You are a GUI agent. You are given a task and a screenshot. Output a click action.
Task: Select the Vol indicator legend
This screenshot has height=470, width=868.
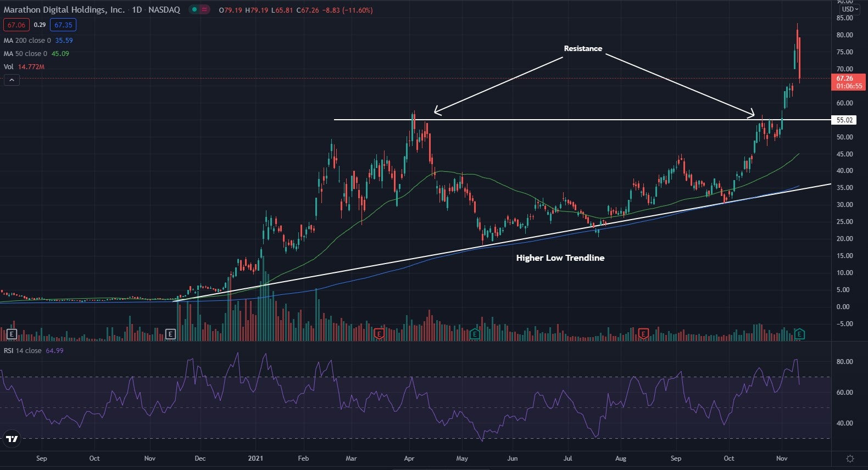(x=9, y=67)
